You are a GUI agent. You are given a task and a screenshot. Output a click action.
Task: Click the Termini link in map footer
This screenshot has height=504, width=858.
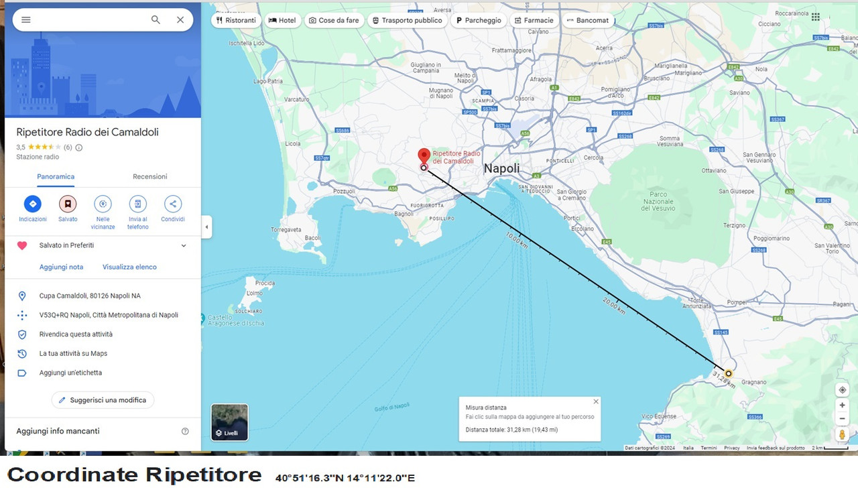coord(709,448)
